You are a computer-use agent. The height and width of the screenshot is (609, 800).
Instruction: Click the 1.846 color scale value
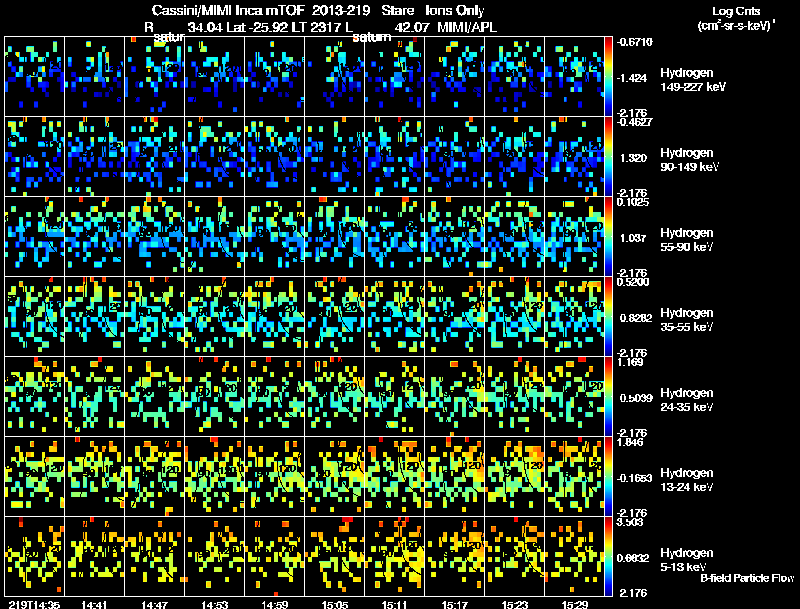[x=631, y=442]
